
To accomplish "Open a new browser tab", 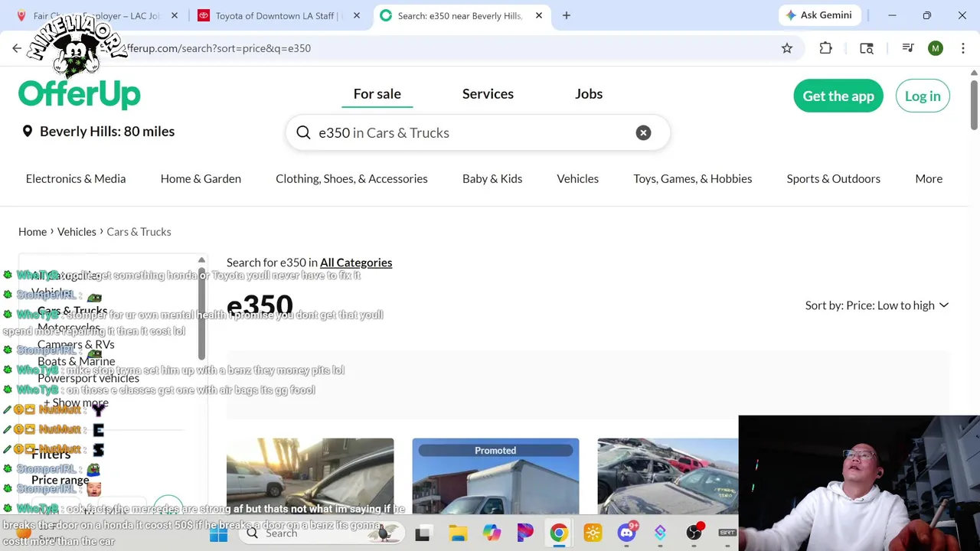I will pos(567,15).
